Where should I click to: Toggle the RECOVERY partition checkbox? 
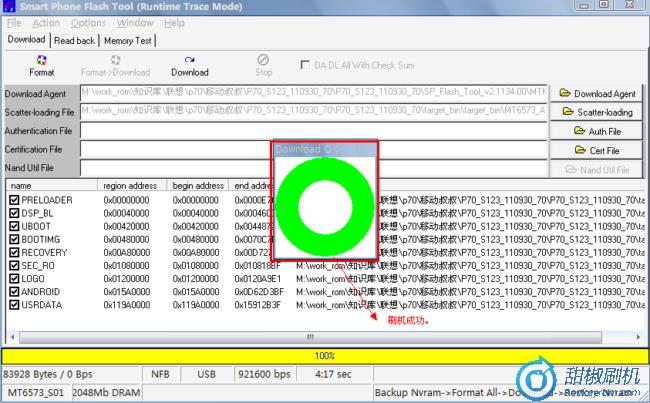click(x=14, y=252)
